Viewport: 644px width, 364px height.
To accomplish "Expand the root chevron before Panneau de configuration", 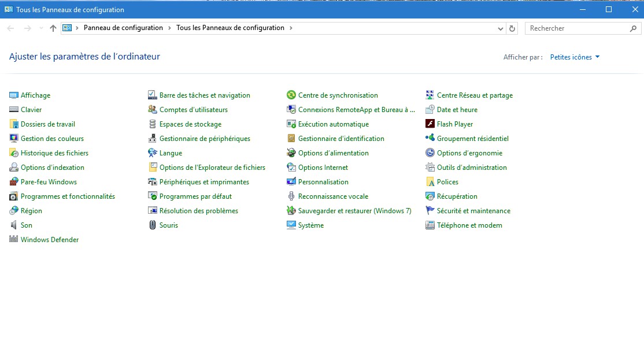I will point(77,28).
